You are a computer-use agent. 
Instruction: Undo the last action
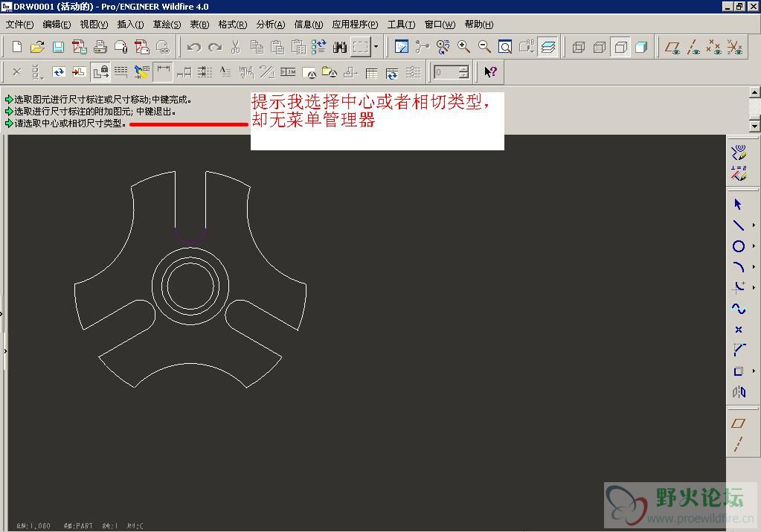pyautogui.click(x=193, y=47)
